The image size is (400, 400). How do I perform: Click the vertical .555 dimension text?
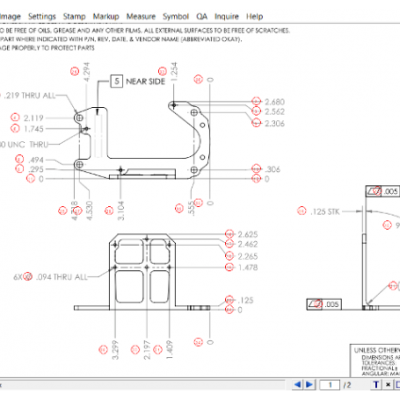191,209
